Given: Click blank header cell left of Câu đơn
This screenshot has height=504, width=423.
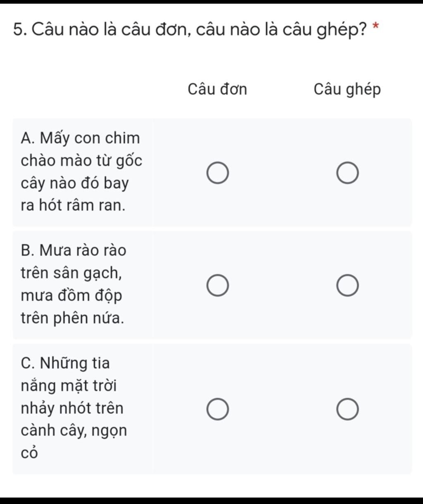Looking at the screenshot, I should point(83,89).
